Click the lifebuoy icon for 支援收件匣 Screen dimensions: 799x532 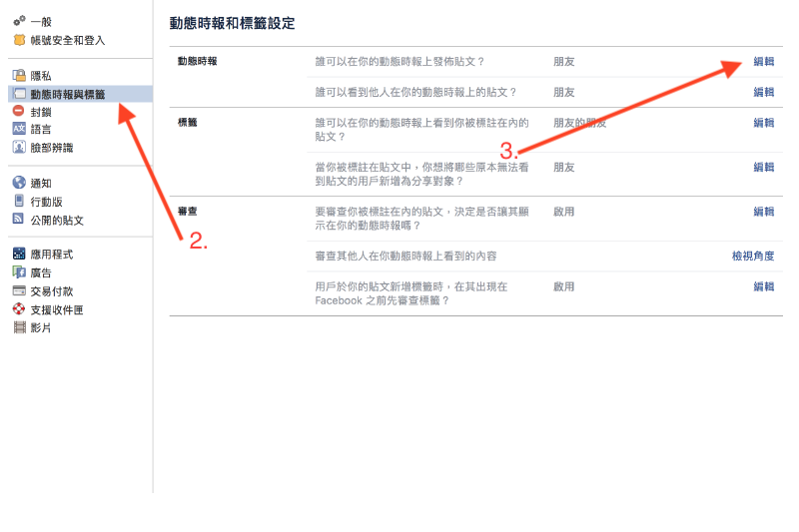coord(19,309)
